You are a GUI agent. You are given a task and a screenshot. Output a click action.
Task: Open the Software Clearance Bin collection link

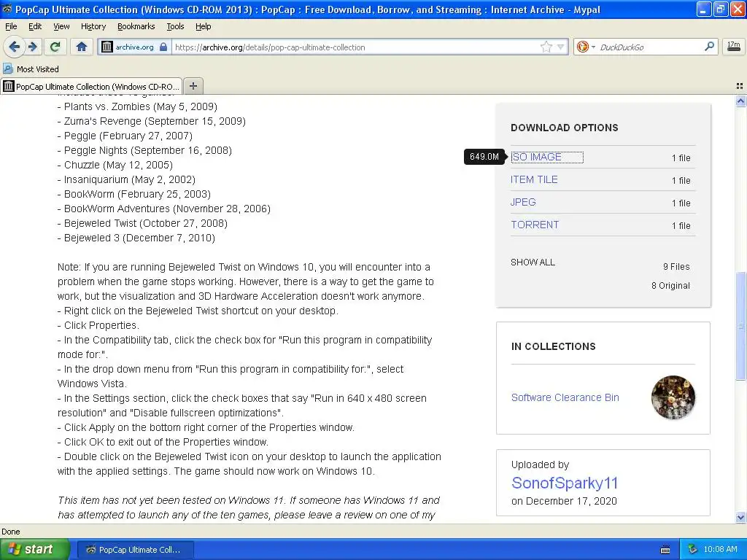pos(565,397)
